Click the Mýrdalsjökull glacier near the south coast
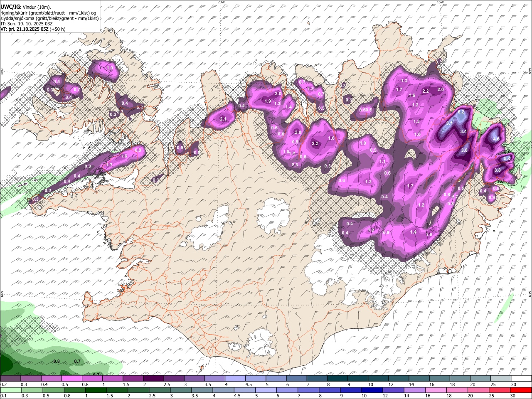 pos(261,342)
